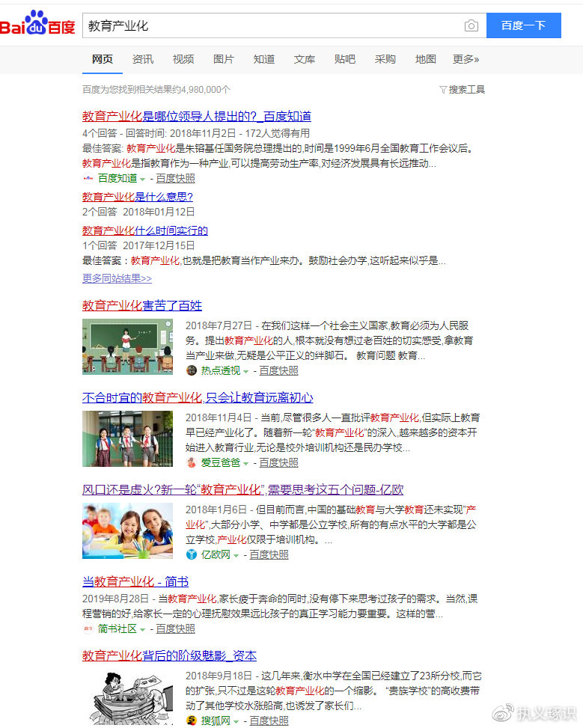This screenshot has height=728, width=583.
Task: Switch to the 文库 tab
Action: tap(305, 59)
